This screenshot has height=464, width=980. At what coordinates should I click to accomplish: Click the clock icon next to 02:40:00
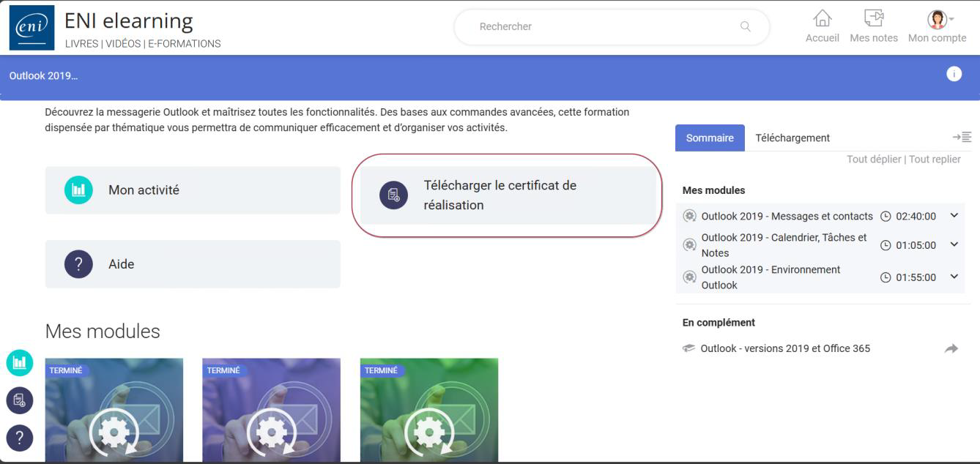pyautogui.click(x=886, y=217)
